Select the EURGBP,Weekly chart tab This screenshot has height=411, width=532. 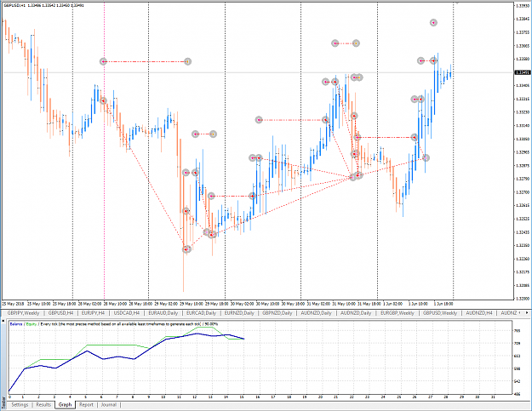[398, 313]
